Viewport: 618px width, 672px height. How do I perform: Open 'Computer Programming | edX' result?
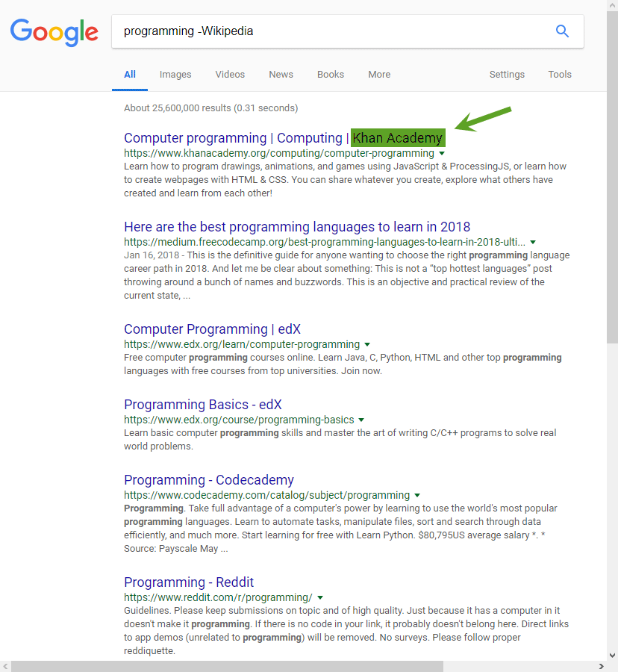click(212, 329)
